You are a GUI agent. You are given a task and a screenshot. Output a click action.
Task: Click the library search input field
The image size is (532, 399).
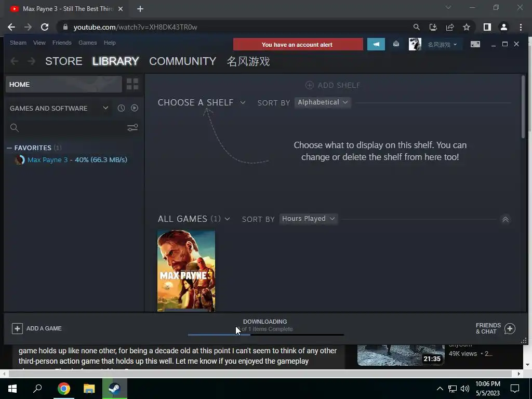tap(72, 128)
